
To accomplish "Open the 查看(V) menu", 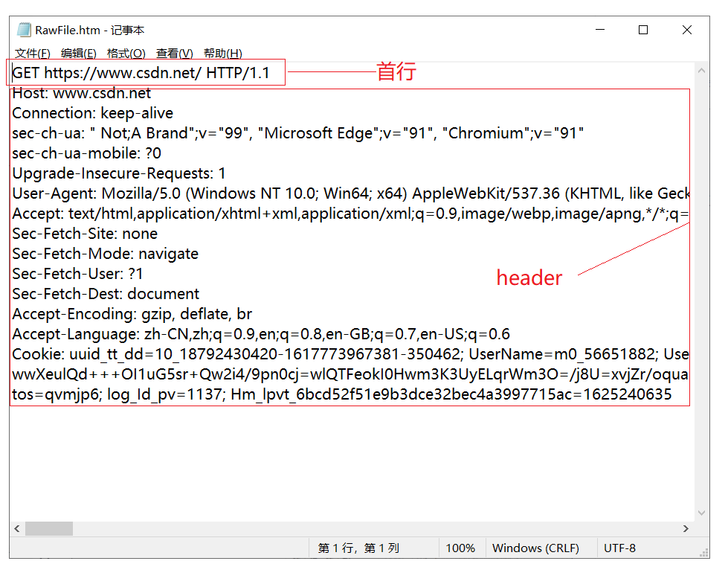I will (x=174, y=53).
